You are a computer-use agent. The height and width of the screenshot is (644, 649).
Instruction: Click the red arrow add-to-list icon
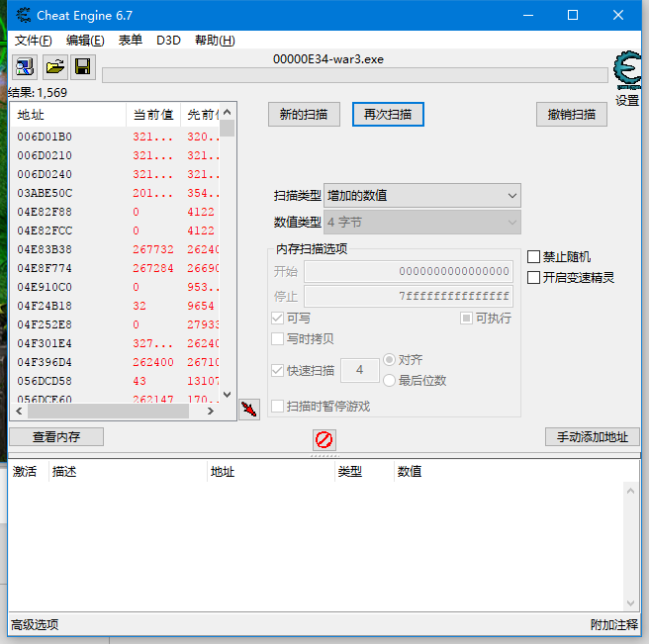249,410
